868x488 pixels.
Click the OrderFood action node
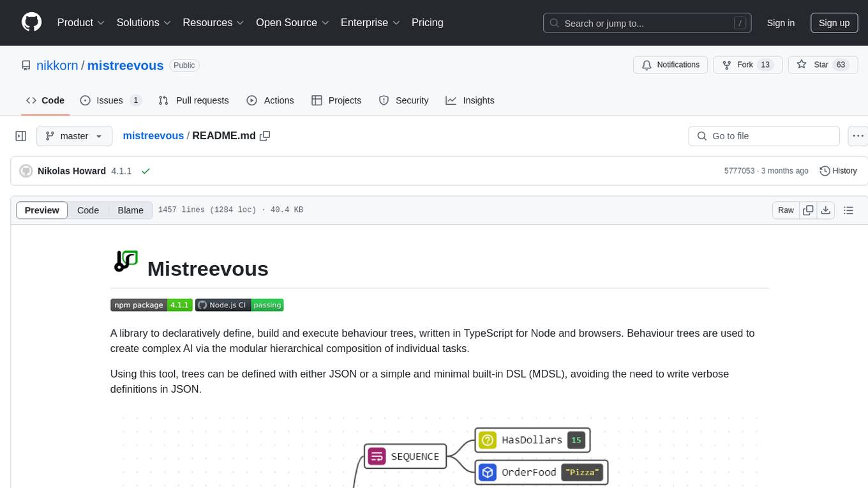tap(542, 472)
